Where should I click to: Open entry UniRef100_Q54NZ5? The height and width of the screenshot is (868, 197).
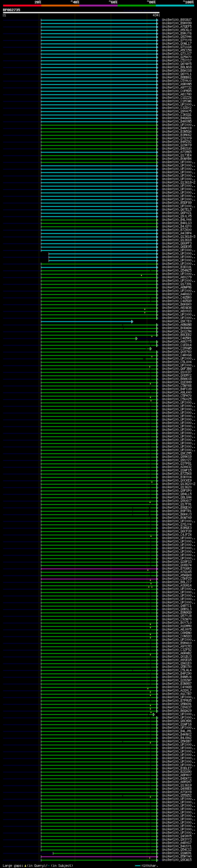pyautogui.click(x=177, y=271)
